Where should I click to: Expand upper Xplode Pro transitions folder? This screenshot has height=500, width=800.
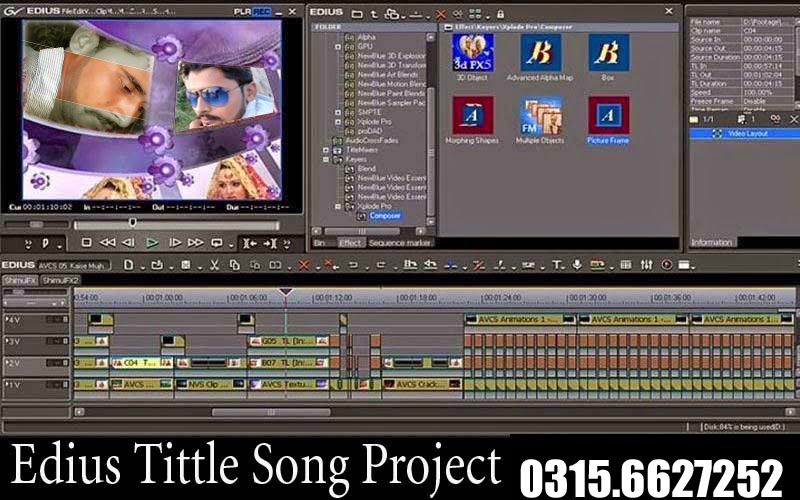338,122
